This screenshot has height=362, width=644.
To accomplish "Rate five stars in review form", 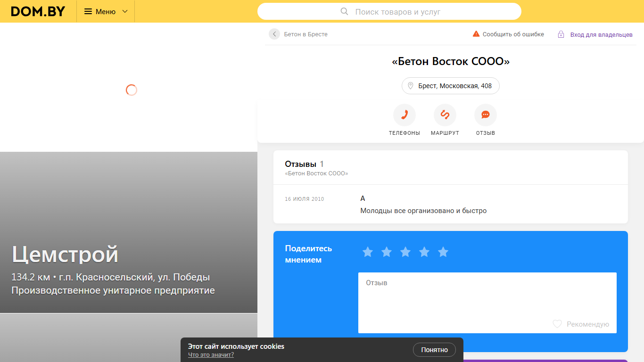I will coord(443,252).
